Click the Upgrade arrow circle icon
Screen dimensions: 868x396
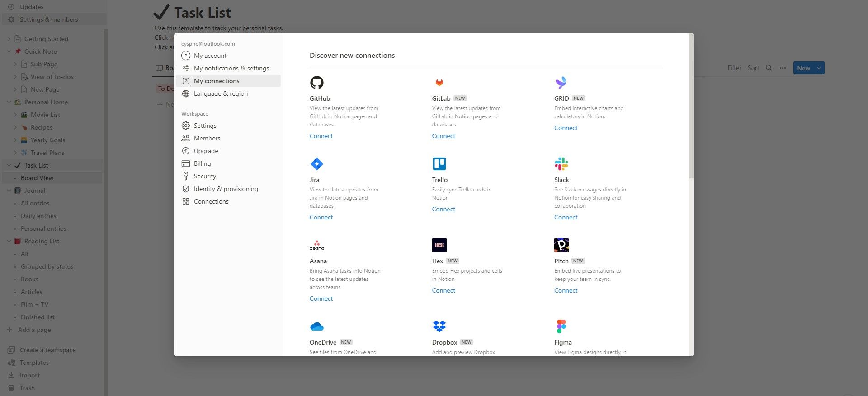click(x=185, y=151)
